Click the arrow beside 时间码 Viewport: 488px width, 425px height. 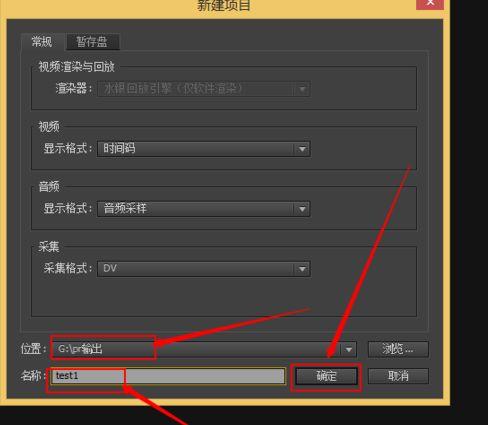click(302, 149)
